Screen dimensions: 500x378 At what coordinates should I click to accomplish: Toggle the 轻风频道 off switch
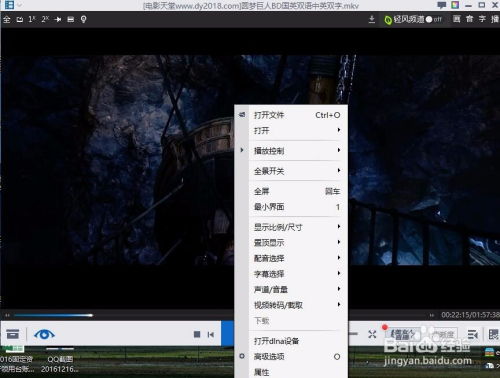[433, 19]
